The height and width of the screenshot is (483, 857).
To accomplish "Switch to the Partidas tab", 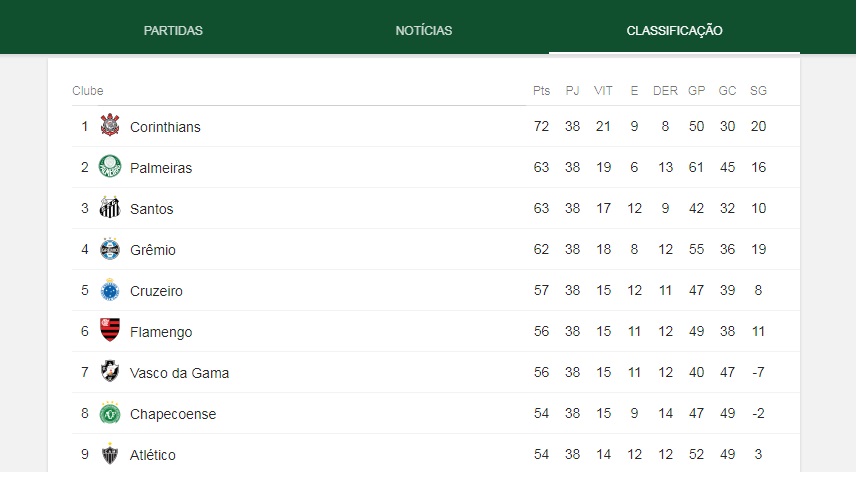I will (173, 31).
